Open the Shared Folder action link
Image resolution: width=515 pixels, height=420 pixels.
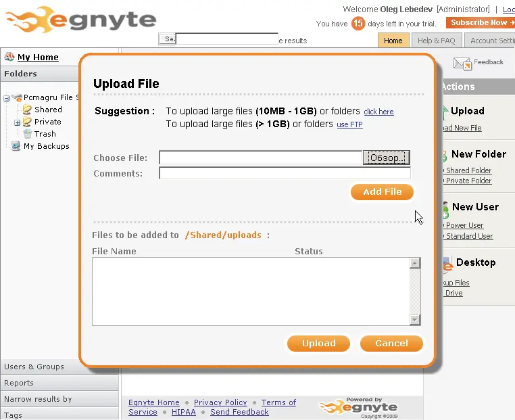(468, 170)
